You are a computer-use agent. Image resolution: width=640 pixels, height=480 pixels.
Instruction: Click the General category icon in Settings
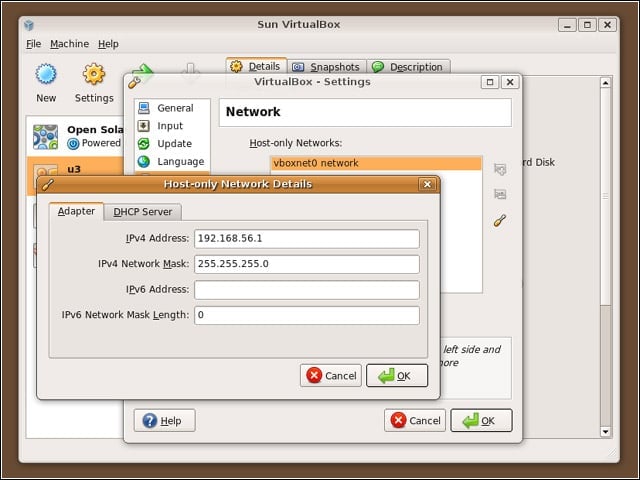click(144, 108)
